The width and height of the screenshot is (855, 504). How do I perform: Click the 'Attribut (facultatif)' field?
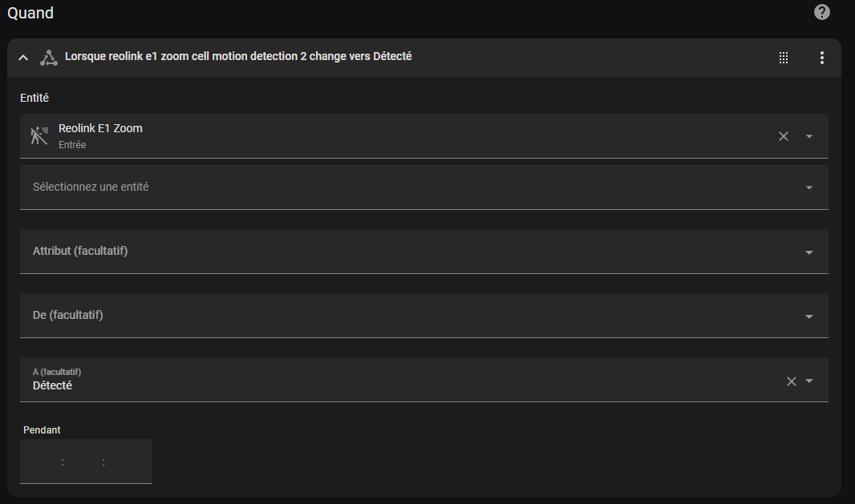[401, 252]
